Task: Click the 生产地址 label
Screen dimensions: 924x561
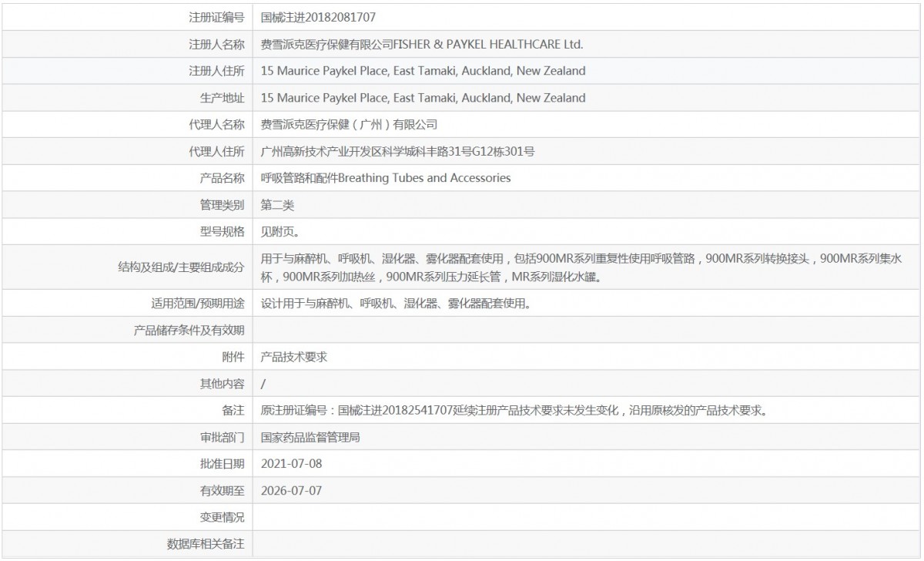Action: pyautogui.click(x=222, y=98)
